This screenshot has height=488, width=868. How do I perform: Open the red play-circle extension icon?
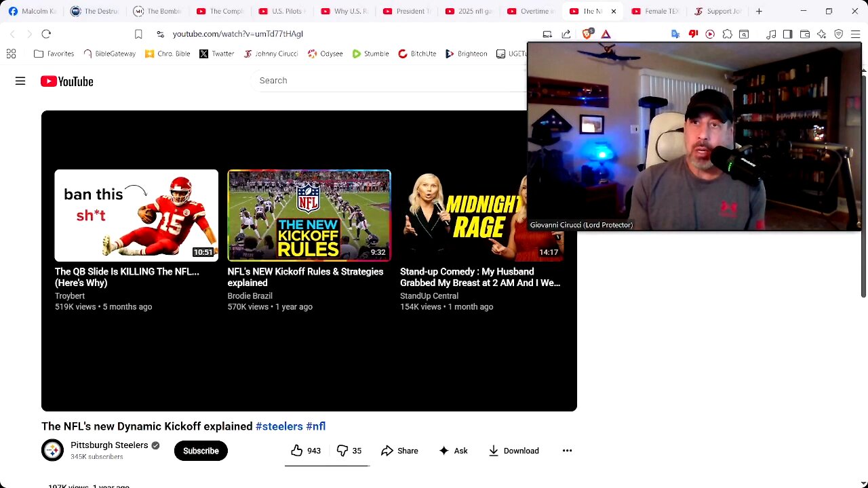(710, 34)
